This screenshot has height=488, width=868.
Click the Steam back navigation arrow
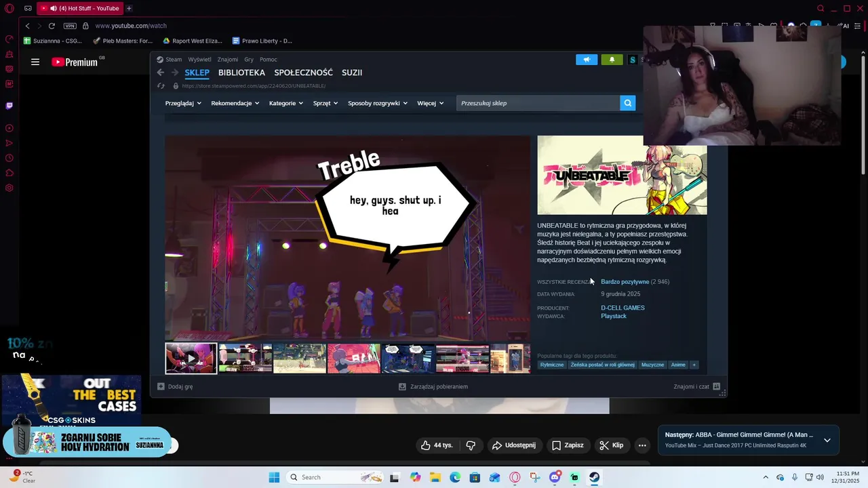(x=161, y=73)
